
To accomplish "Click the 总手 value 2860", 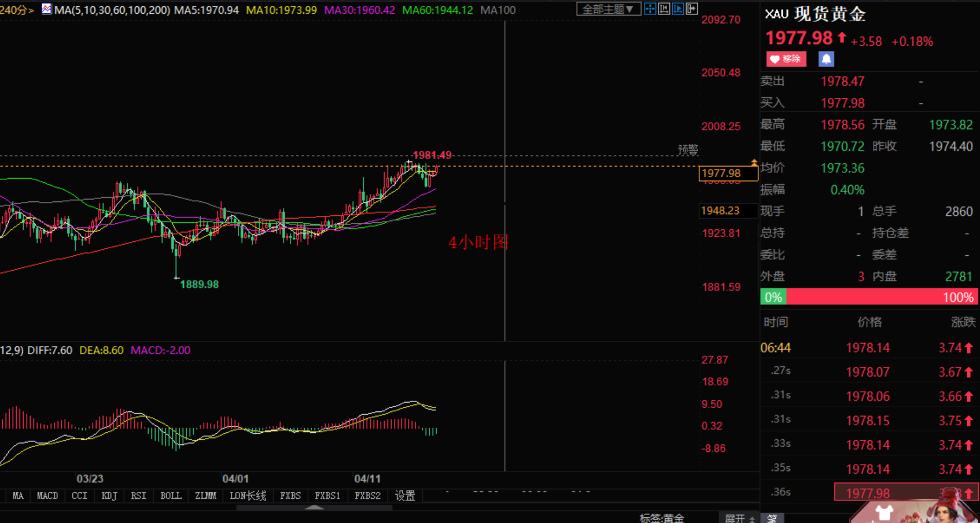I will pos(959,212).
